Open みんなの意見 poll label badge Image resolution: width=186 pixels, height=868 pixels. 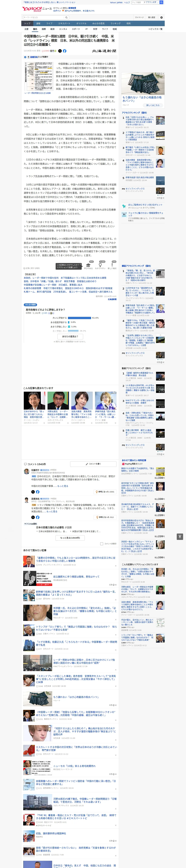[30, 305]
